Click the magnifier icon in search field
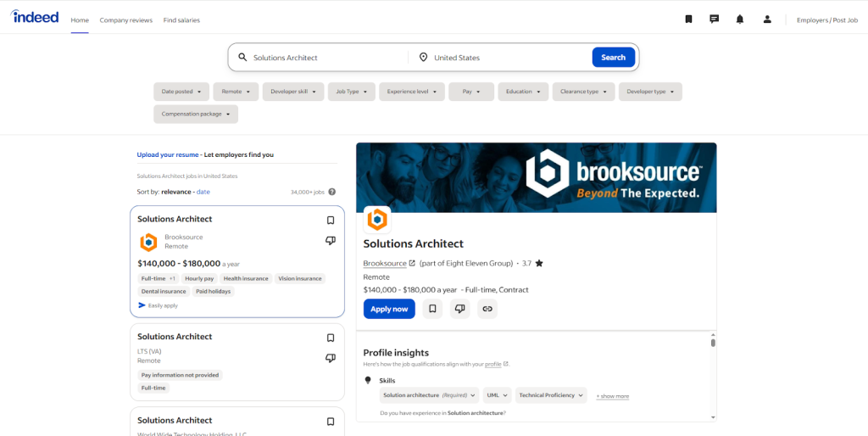 [x=242, y=58]
